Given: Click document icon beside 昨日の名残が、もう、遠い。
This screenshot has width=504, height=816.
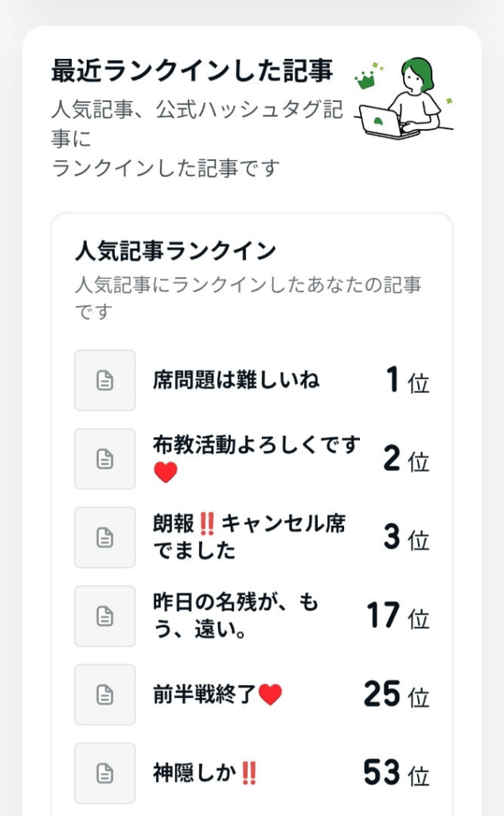Looking at the screenshot, I should (105, 616).
